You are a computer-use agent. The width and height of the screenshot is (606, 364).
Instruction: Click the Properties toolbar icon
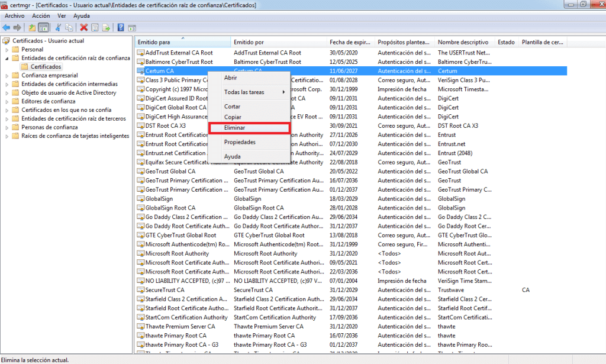coord(95,27)
